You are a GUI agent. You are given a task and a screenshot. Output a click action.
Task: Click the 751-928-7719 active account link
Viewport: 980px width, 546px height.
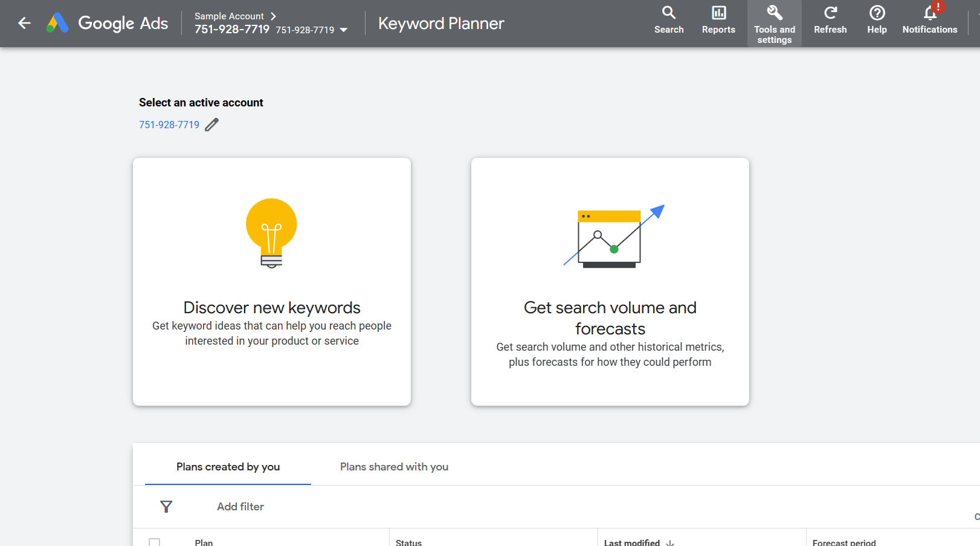(x=169, y=125)
